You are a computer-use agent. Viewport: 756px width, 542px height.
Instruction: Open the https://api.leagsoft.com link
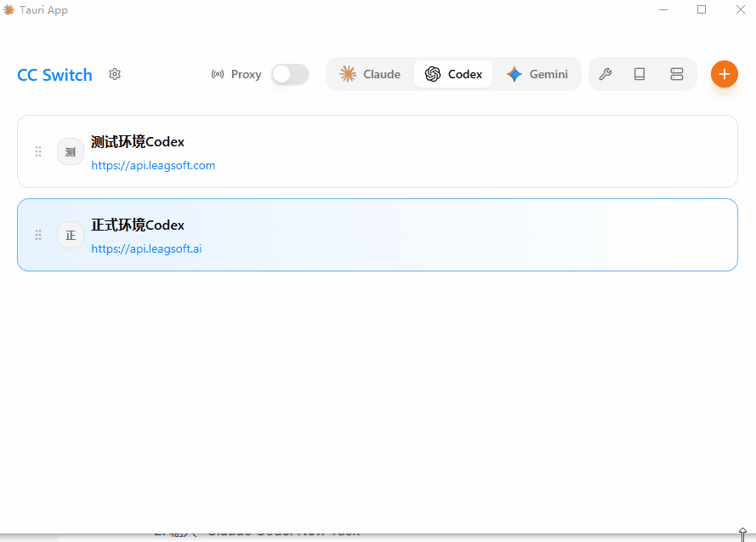tap(153, 165)
